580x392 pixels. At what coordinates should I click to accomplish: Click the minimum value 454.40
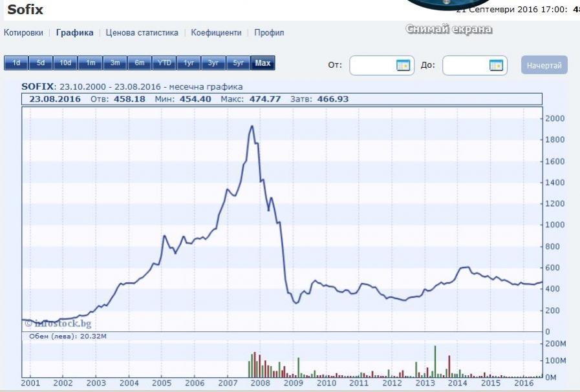195,99
